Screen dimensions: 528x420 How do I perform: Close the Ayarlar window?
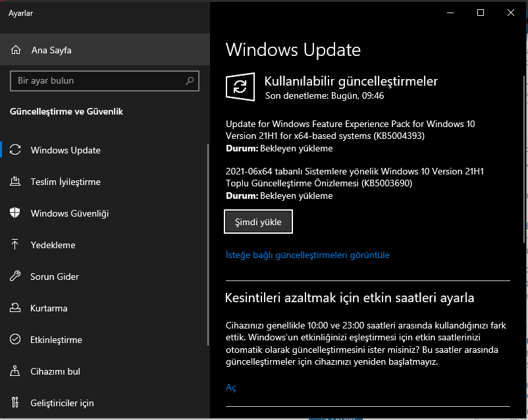510,13
